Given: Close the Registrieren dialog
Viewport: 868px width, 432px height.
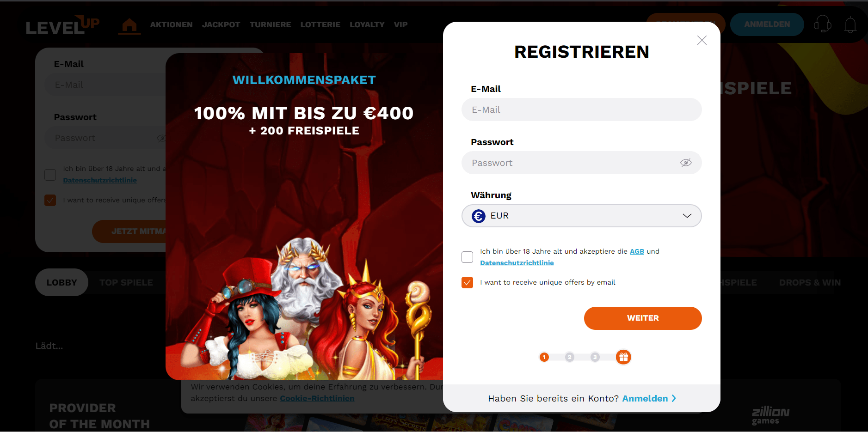Looking at the screenshot, I should click(702, 40).
